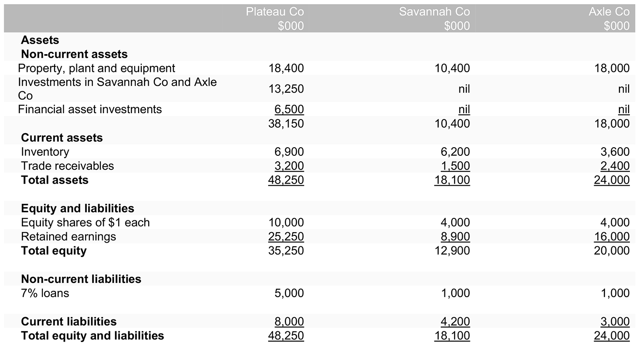Viewport: 644px width, 363px height.
Task: Click Axle Co's total equity 20,000
Action: coord(612,251)
